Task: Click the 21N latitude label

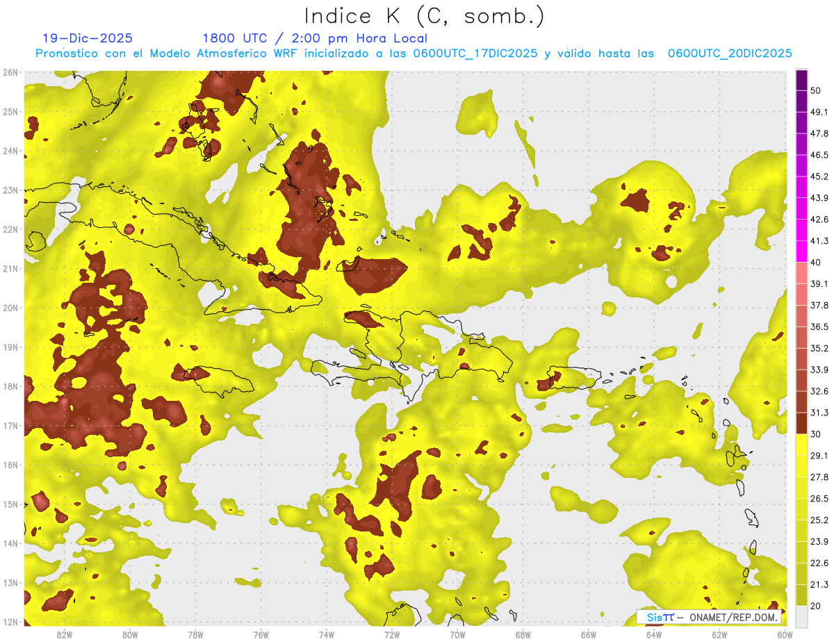Action: tap(10, 268)
